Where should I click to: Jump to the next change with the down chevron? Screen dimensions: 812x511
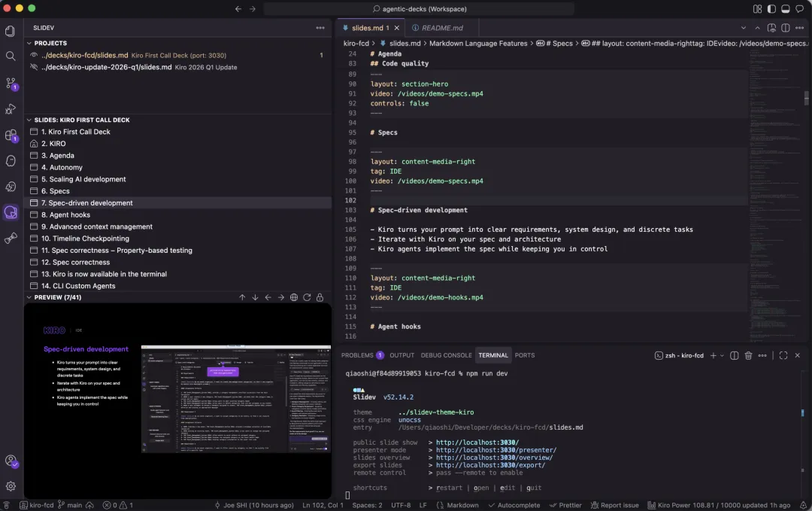(x=744, y=28)
